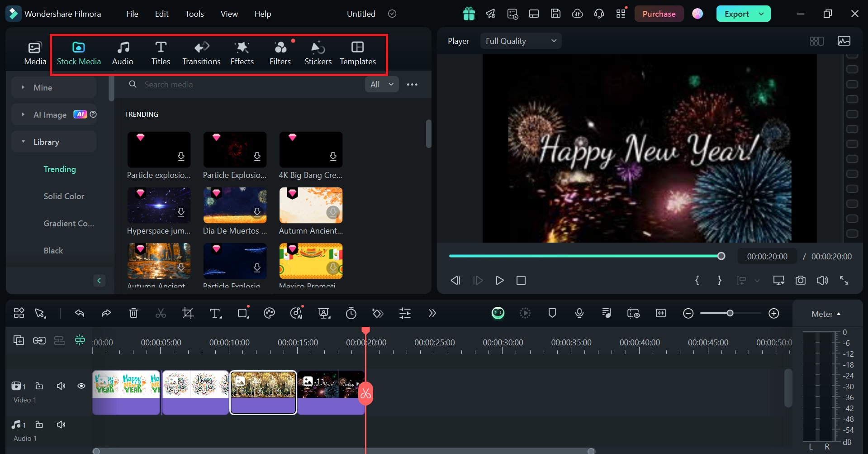This screenshot has height=454, width=868.
Task: Expand the AI Image section
Action: pos(23,115)
